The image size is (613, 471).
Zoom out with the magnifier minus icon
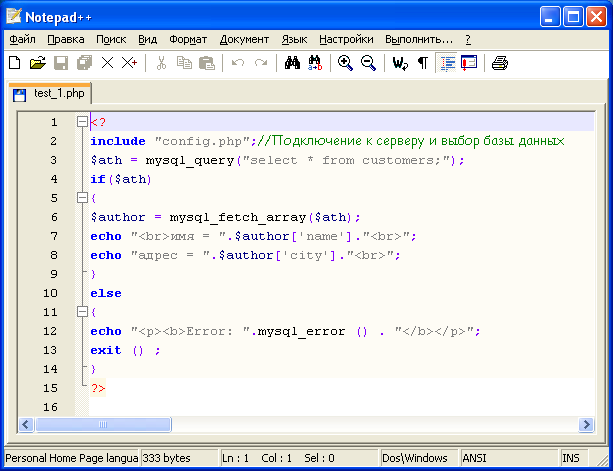point(368,63)
